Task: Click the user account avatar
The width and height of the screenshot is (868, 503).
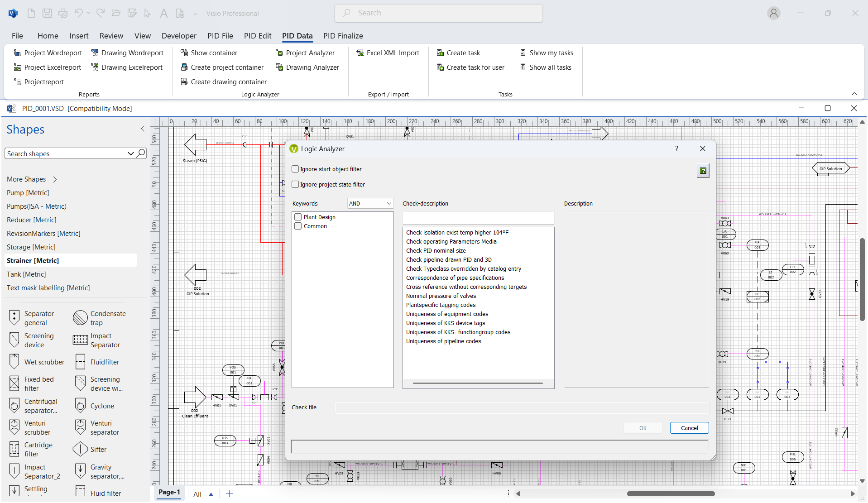Action: 773,13
